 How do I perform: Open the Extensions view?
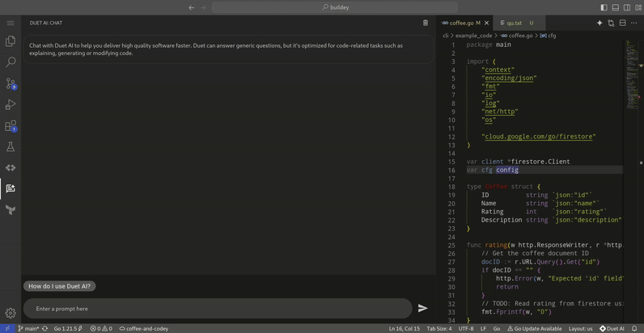coord(11,126)
